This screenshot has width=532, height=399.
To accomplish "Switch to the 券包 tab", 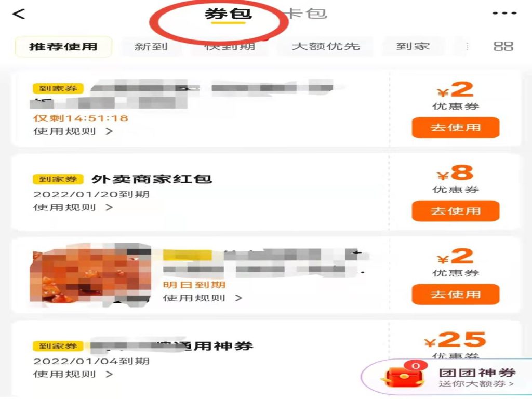I will coord(228,14).
